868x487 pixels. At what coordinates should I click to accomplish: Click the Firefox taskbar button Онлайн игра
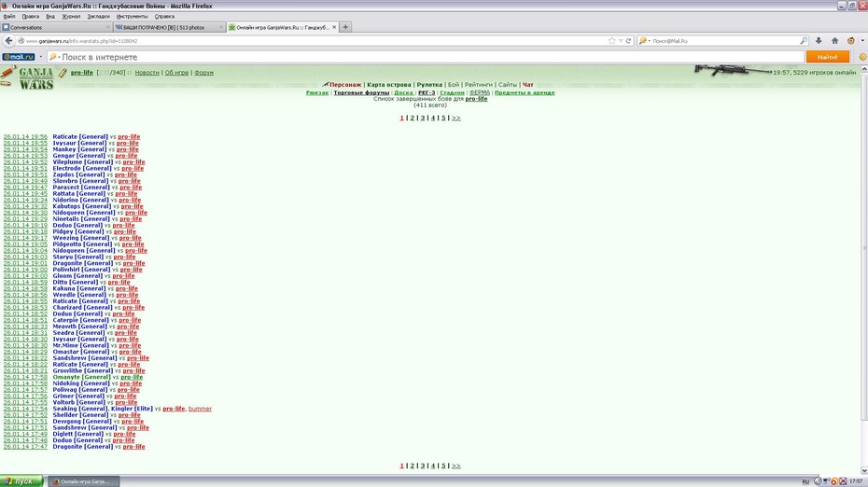click(82, 481)
